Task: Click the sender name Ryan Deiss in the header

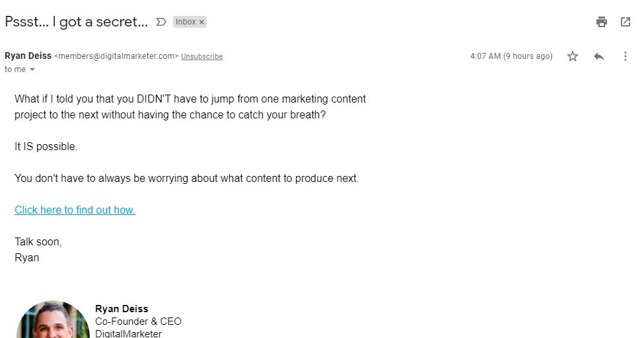Action: (x=28, y=56)
